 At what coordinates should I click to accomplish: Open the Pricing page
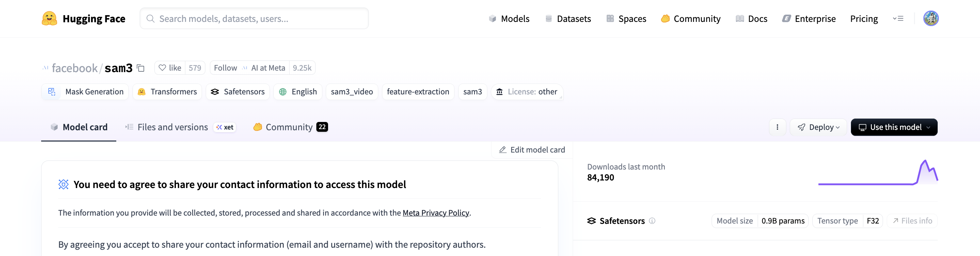tap(864, 19)
